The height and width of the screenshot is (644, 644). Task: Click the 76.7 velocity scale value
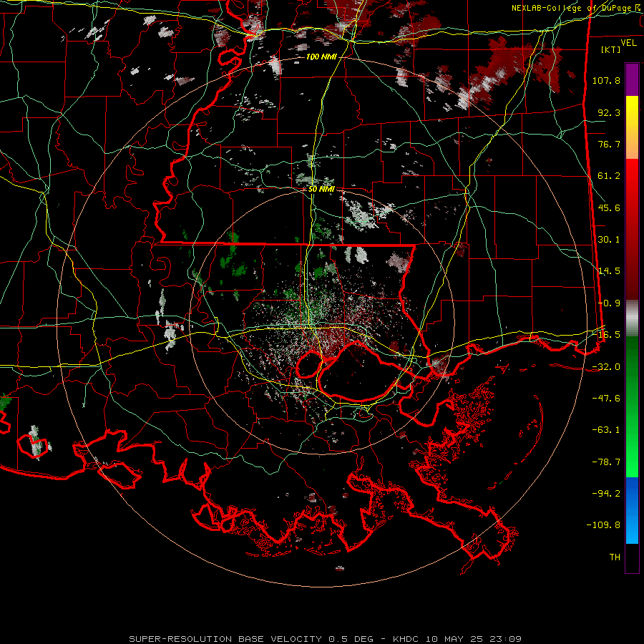(609, 144)
